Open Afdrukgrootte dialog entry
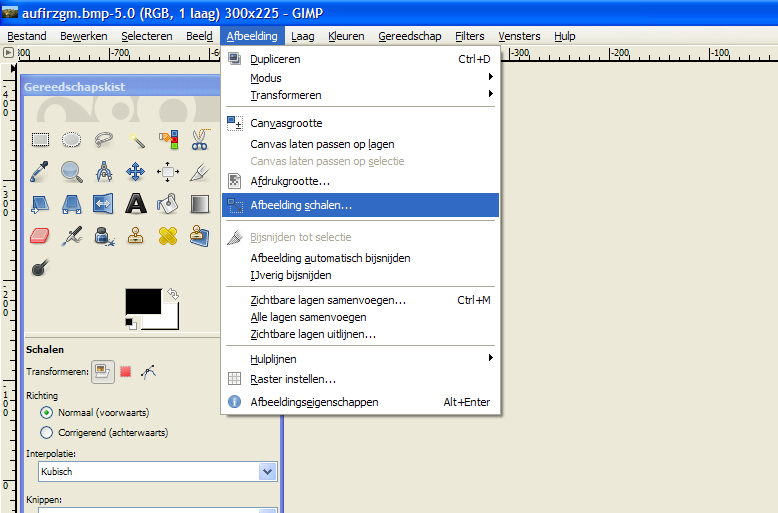The height and width of the screenshot is (513, 778). point(360,181)
